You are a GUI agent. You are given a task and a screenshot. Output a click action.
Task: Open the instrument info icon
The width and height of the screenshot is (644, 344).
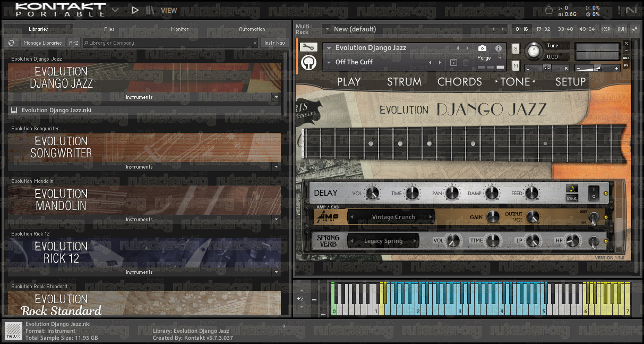click(x=498, y=48)
